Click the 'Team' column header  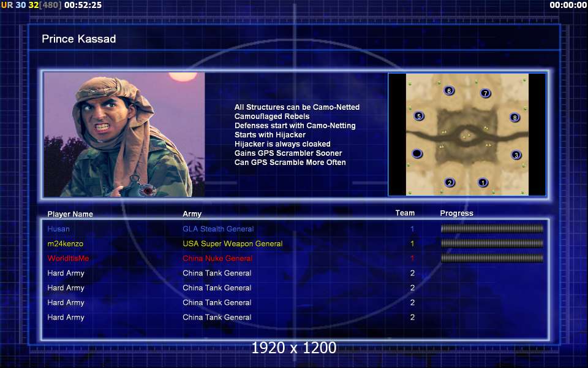[405, 213]
